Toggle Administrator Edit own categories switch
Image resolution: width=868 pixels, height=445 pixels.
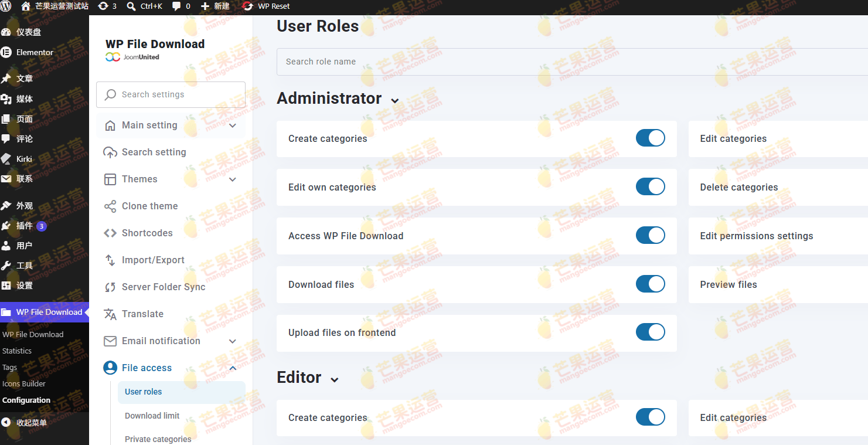pos(651,187)
